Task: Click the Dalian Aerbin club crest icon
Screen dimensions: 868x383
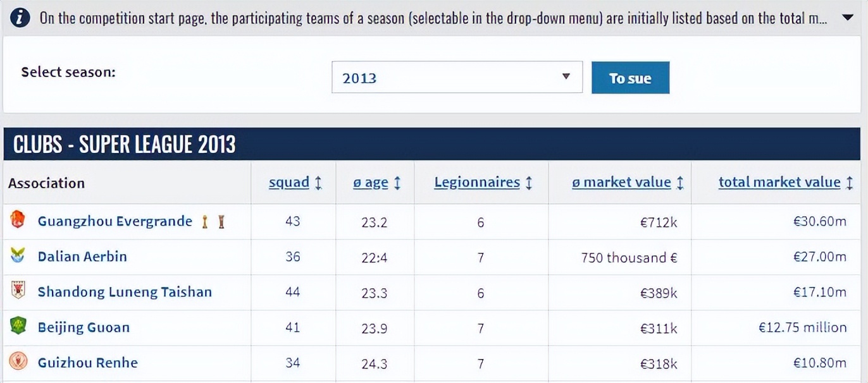Action: [x=18, y=256]
